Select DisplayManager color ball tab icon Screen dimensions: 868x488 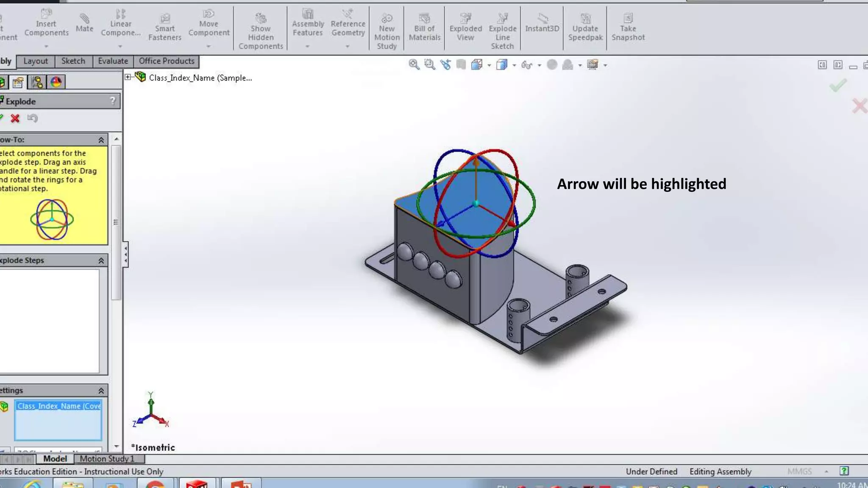tap(56, 82)
